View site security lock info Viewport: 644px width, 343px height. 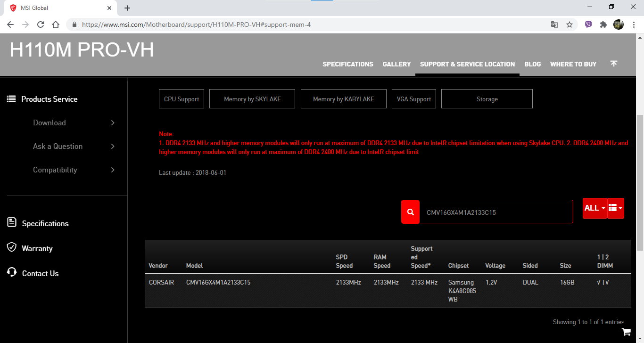[x=74, y=24]
